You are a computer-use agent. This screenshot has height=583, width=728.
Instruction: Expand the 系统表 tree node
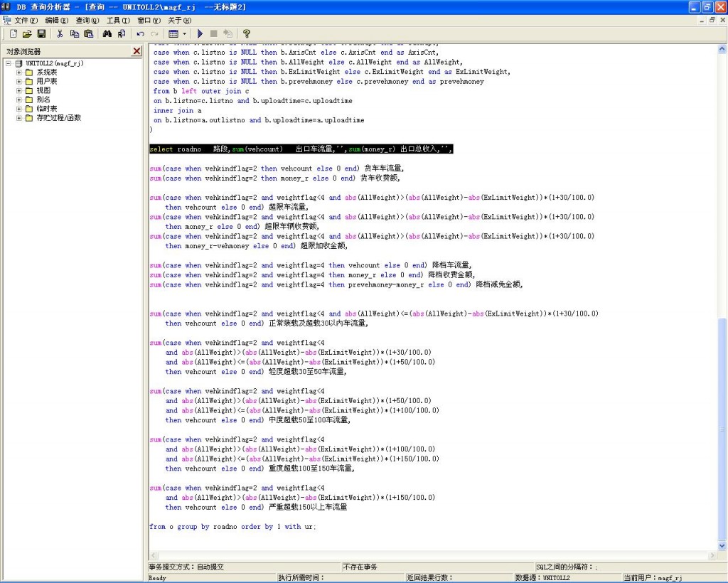coord(20,73)
